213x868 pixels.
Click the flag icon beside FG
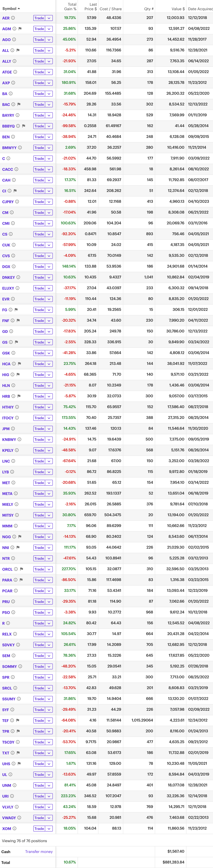pos(16,310)
